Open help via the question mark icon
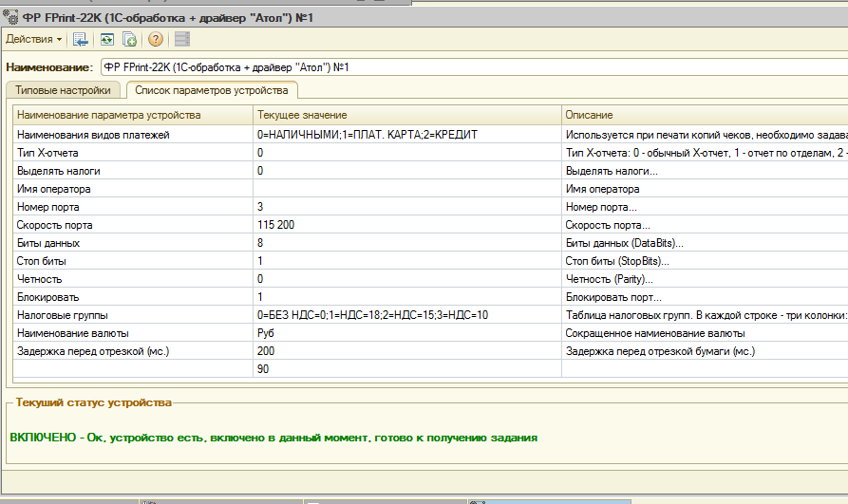Viewport: 848px width, 504px height. [155, 39]
